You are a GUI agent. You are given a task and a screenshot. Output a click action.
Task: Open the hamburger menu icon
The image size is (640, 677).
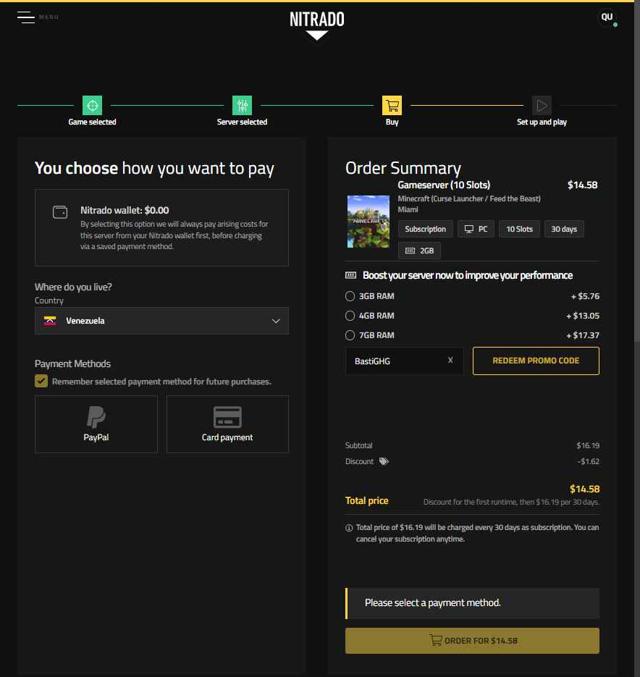pyautogui.click(x=26, y=17)
